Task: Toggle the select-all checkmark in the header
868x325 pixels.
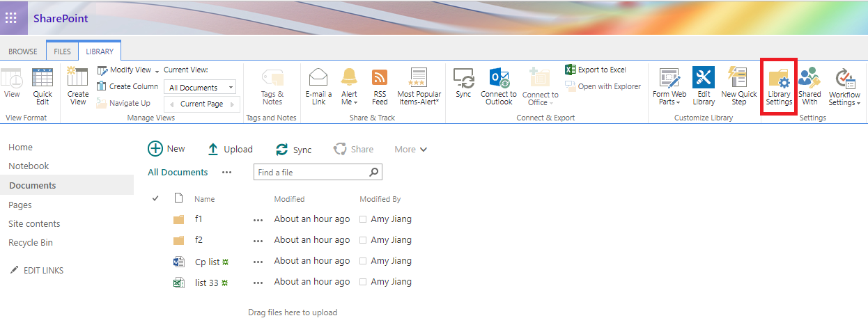Action: [x=155, y=198]
